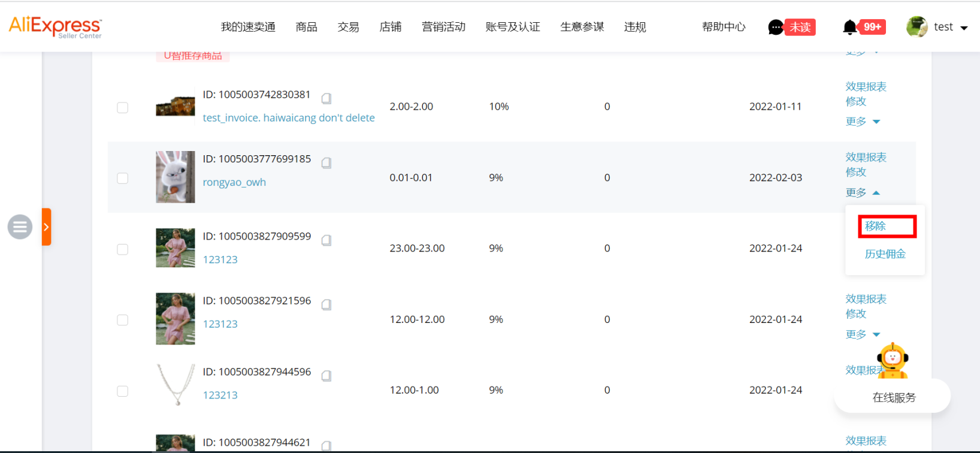
Task: Check the box for the necklace product 123213
Action: point(123,391)
